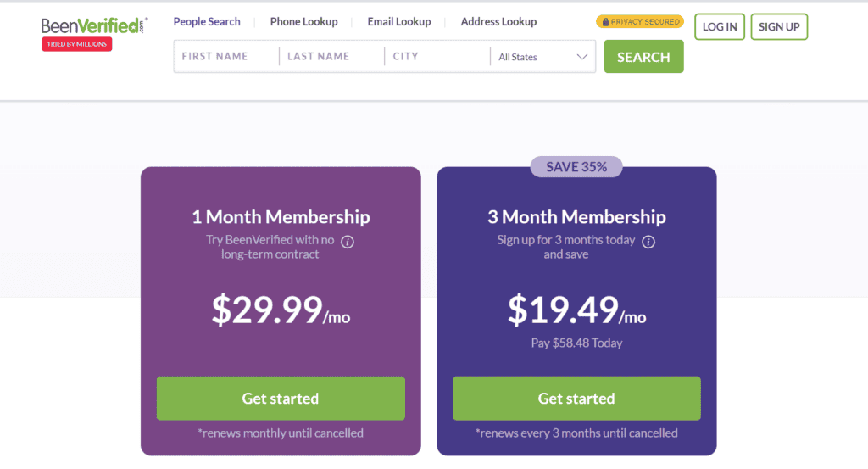The image size is (868, 469).
Task: Click the BeenVerified logo
Action: [94, 26]
